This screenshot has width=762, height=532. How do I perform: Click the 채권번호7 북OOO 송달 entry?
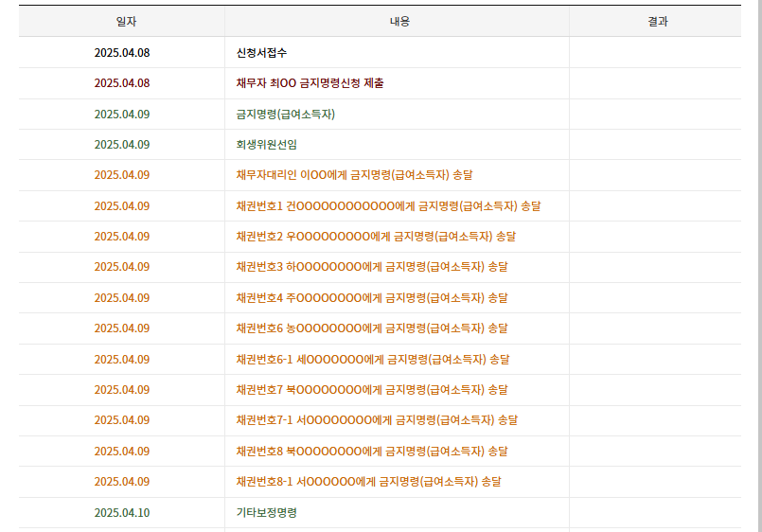click(372, 390)
